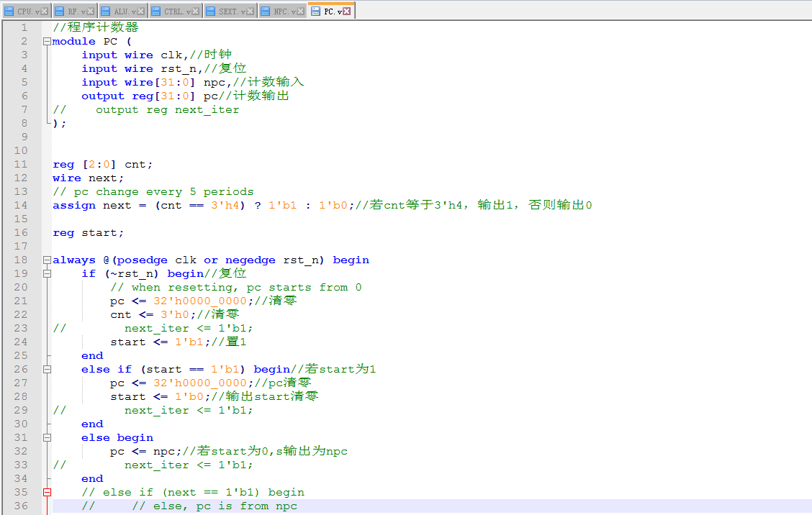Click 'start <= 1'b0' on line 28

click(x=156, y=397)
